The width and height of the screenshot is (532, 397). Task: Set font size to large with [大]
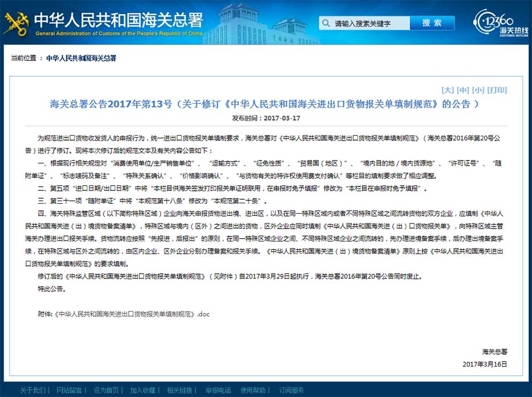pyautogui.click(x=447, y=90)
